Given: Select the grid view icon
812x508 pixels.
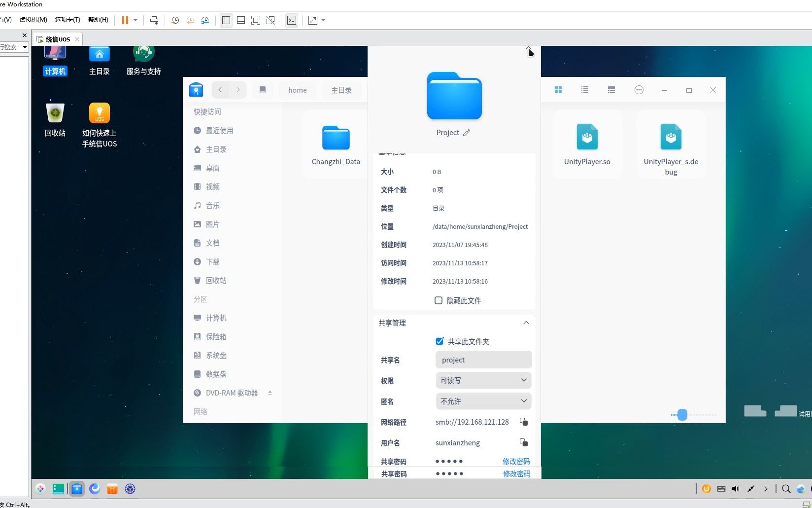Looking at the screenshot, I should [x=558, y=90].
